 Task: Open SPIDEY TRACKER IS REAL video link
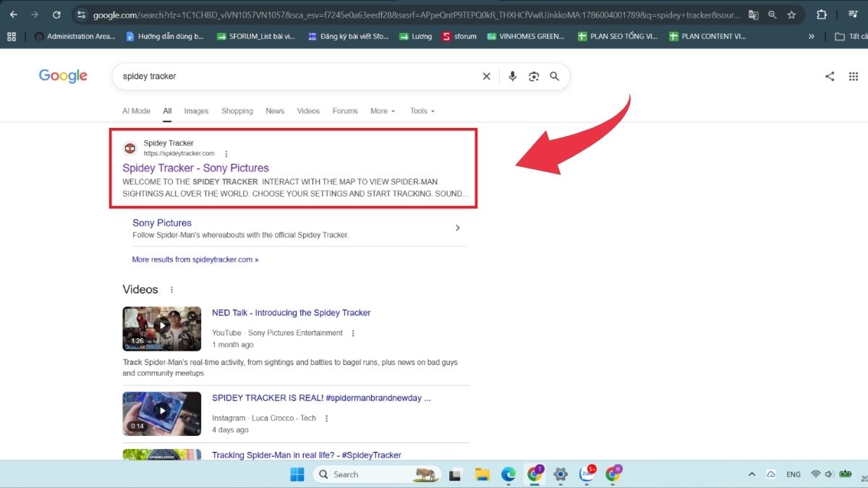click(x=321, y=398)
